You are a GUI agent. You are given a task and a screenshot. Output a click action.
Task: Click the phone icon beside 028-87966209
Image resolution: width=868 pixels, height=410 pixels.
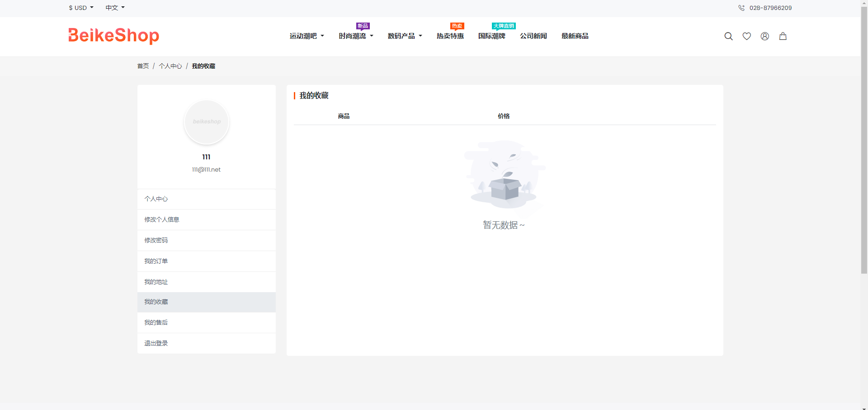click(x=741, y=8)
